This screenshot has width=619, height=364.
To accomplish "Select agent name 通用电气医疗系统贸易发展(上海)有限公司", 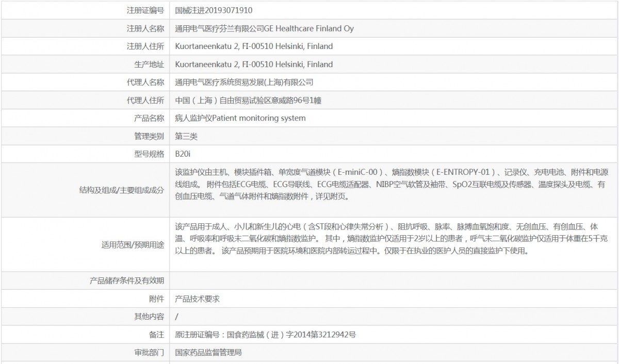I will 244,82.
